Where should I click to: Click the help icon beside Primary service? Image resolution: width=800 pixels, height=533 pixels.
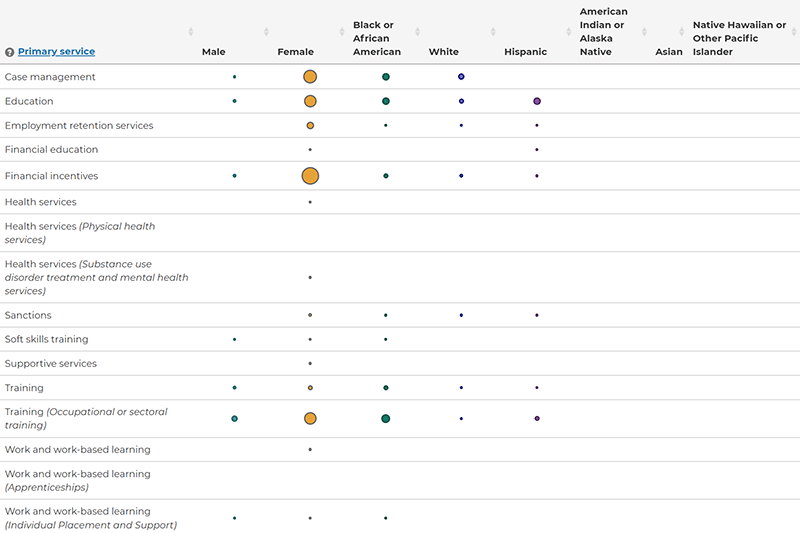(10, 52)
